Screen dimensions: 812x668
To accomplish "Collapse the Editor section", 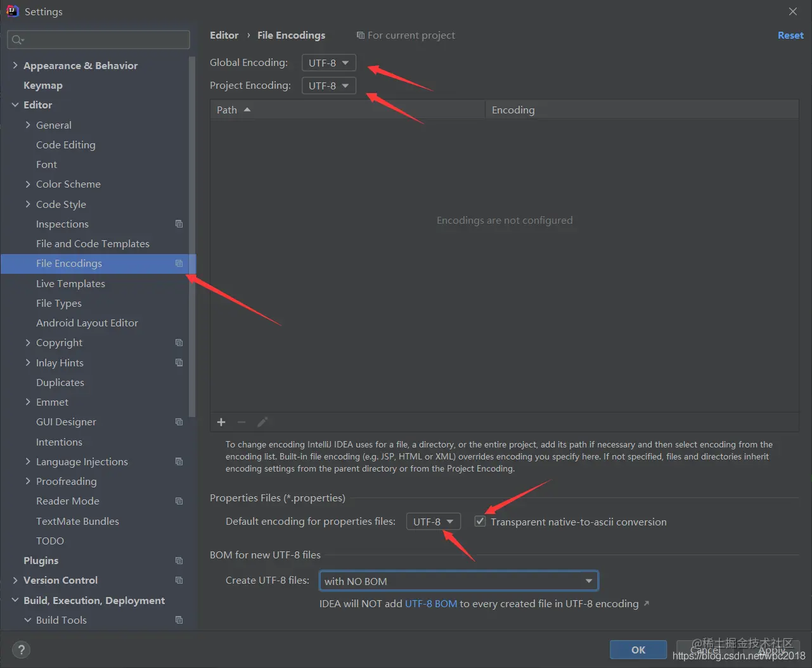I will point(15,105).
